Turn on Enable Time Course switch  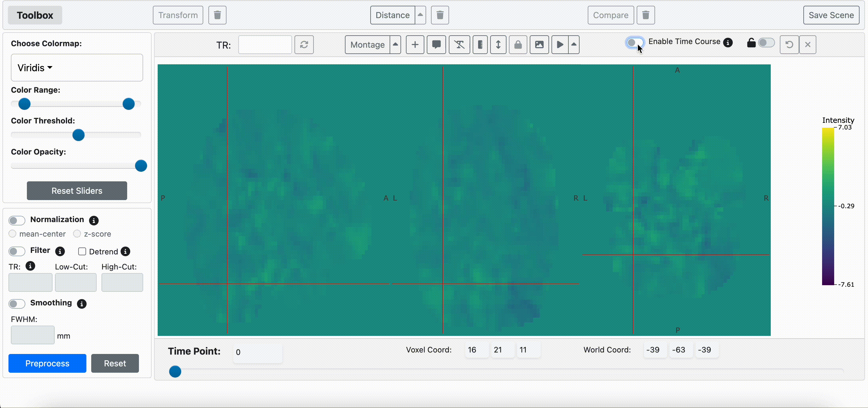point(635,43)
